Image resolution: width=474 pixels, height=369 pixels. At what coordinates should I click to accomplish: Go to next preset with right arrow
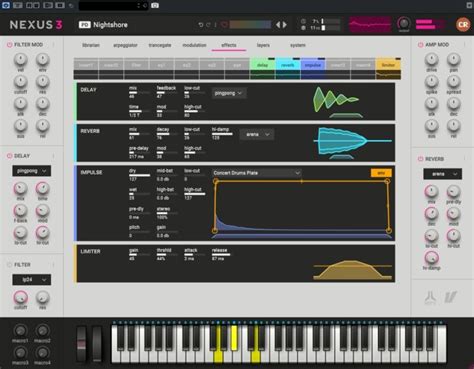[285, 25]
